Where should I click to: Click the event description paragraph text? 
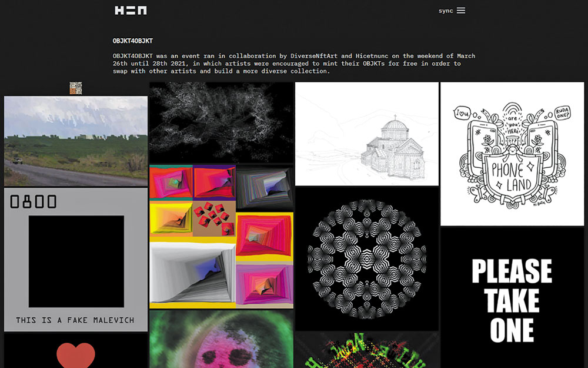(x=294, y=64)
